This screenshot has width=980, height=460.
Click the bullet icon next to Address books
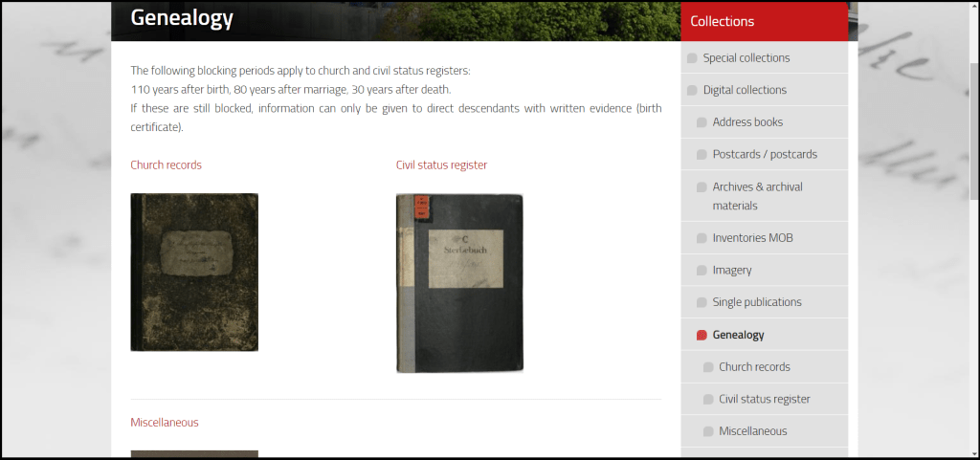702,122
